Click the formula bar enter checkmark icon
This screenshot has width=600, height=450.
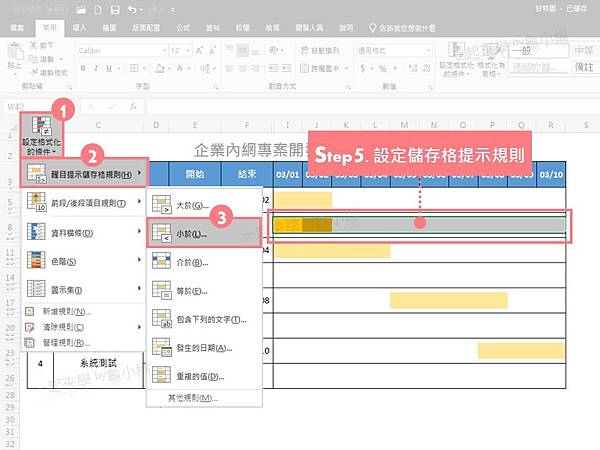(112, 106)
